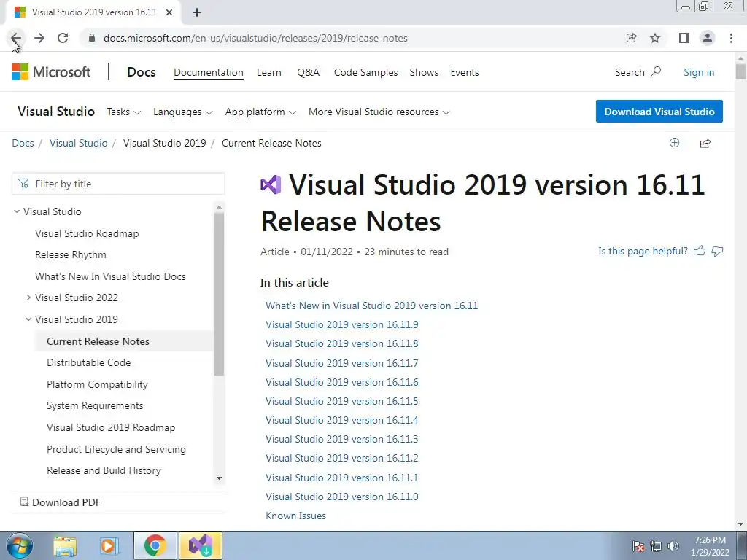Open Visual Studio Installer in the taskbar

(201, 545)
